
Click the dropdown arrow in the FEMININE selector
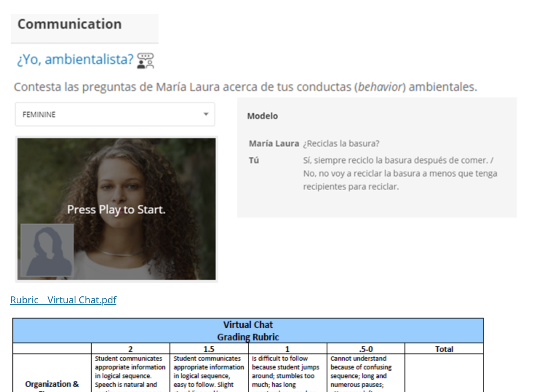[x=206, y=114]
